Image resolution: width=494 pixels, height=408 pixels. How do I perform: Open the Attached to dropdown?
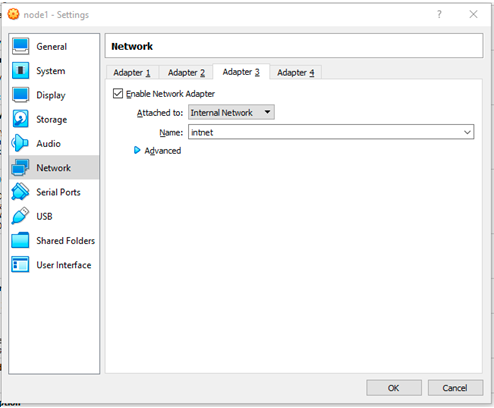tap(231, 113)
